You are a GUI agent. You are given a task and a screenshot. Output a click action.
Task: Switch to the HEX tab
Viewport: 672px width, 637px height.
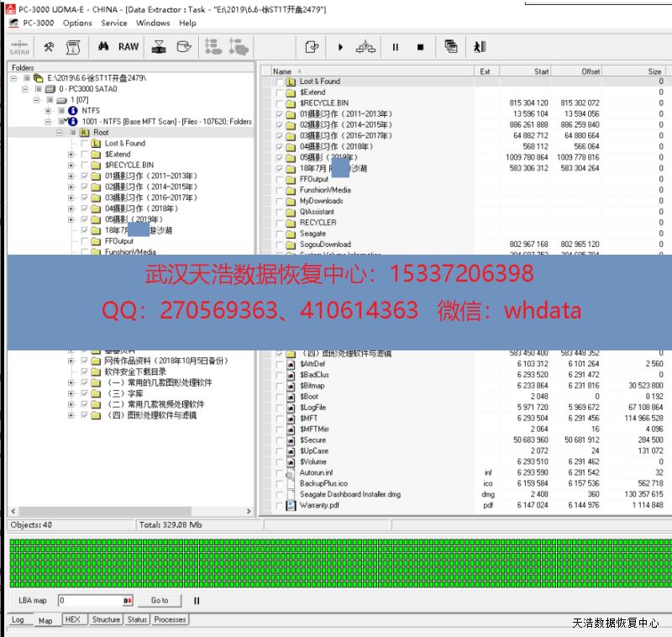click(72, 620)
